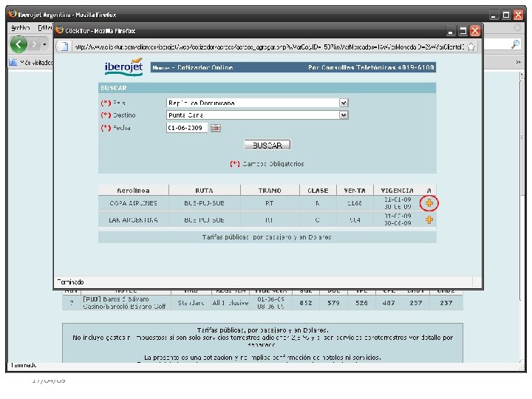The image size is (532, 399).
Task: Click bookmarks toolbar overflow chevron
Action: coord(518,62)
